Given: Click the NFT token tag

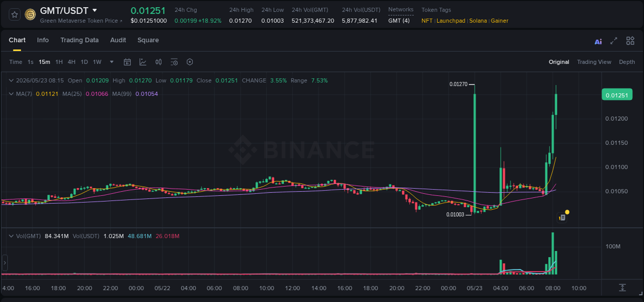Looking at the screenshot, I should (427, 21).
